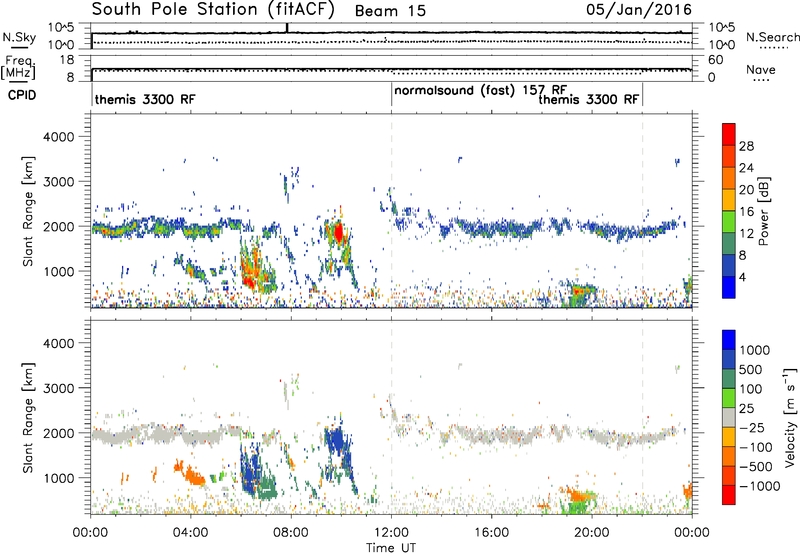
Task: Click the "3000" tick of the velocity panel
Action: (x=59, y=388)
